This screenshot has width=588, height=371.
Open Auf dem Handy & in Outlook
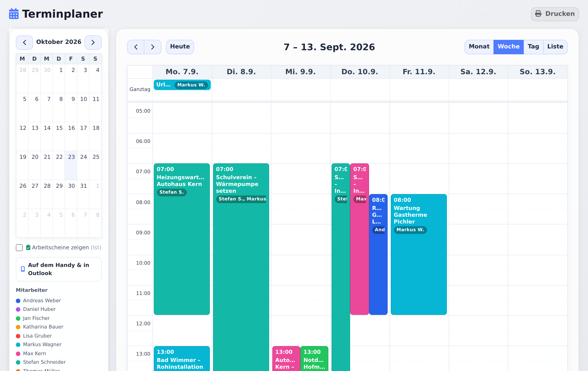pos(59,269)
